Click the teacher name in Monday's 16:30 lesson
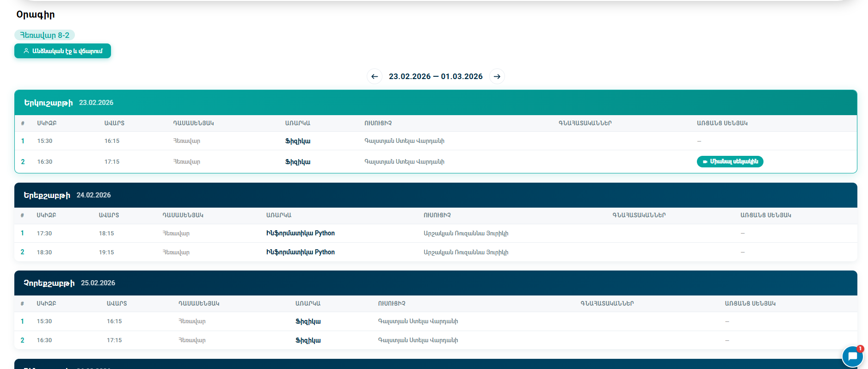Image resolution: width=868 pixels, height=369 pixels. 404,162
